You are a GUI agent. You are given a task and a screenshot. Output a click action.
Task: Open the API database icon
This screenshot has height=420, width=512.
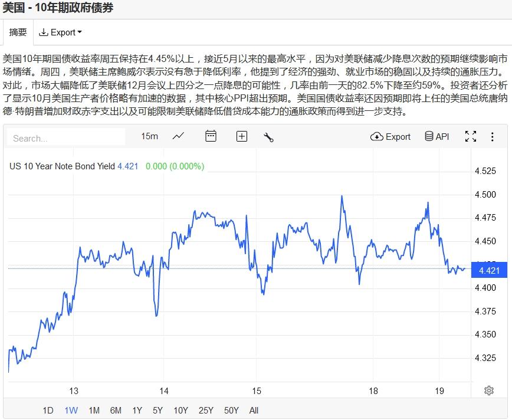(436, 137)
